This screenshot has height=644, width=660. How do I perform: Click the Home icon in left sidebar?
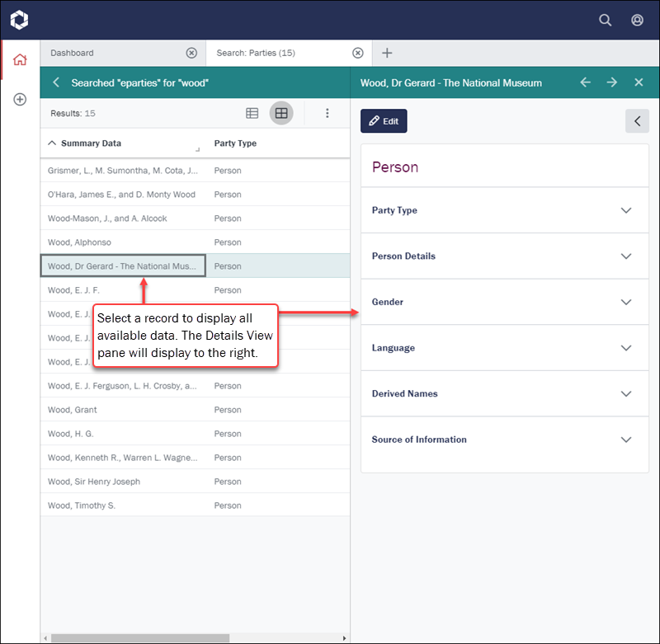pos(20,59)
